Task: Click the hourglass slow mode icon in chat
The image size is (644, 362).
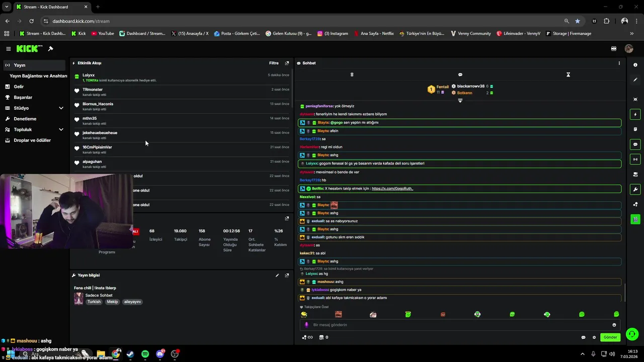Action: 568,74
